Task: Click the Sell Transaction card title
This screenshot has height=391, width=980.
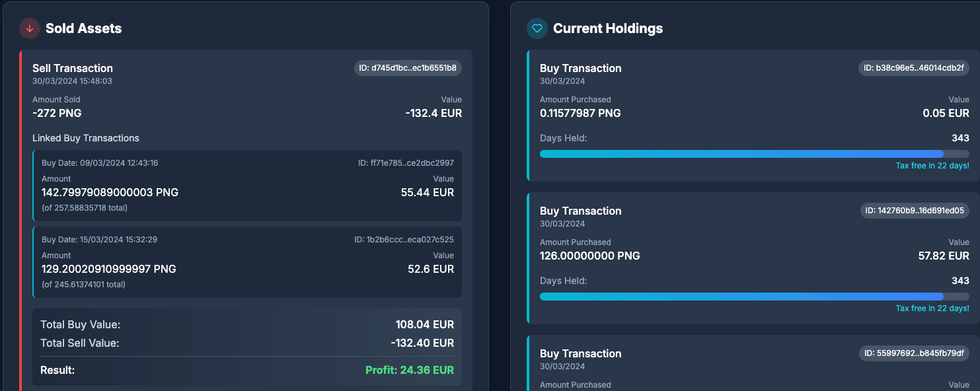Action: [x=73, y=68]
